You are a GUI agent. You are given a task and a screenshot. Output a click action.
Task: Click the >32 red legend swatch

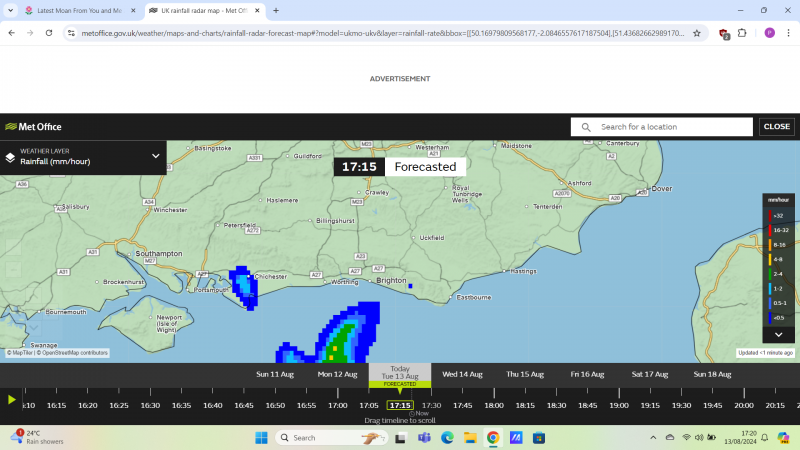click(770, 215)
